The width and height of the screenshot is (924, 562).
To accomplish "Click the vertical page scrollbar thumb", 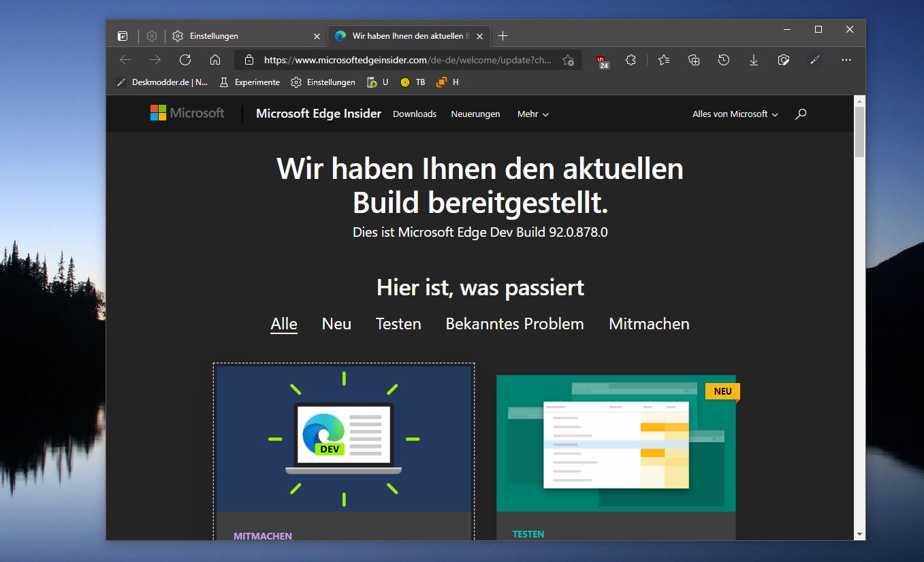I will (859, 132).
